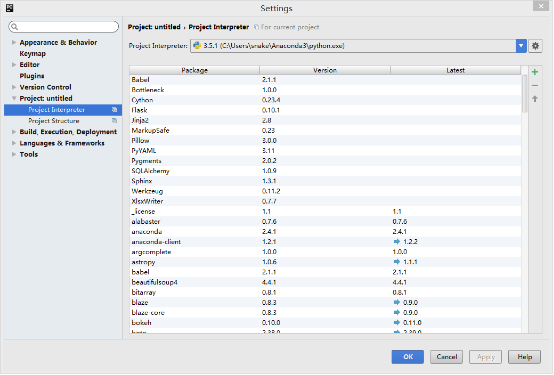554x375 pixels.
Task: Click upgrade arrow next to 1.1.1
Action: pos(397,262)
